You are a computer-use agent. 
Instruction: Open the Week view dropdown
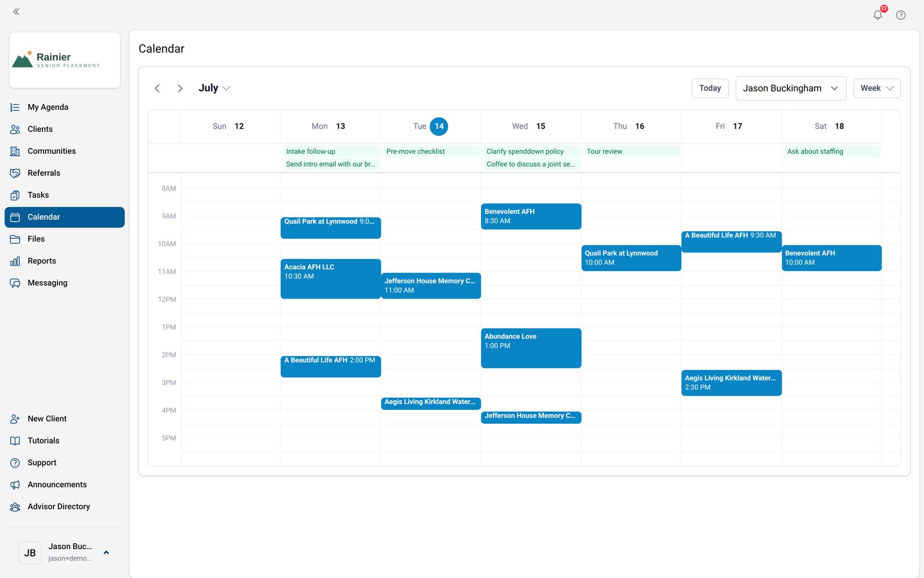click(877, 89)
